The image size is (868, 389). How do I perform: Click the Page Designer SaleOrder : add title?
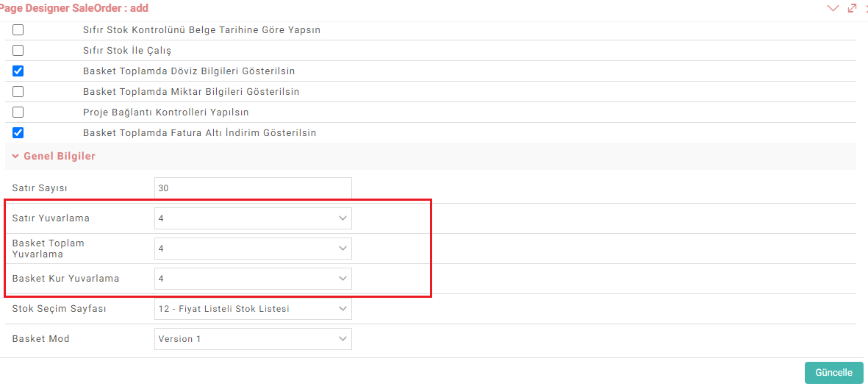(x=73, y=8)
